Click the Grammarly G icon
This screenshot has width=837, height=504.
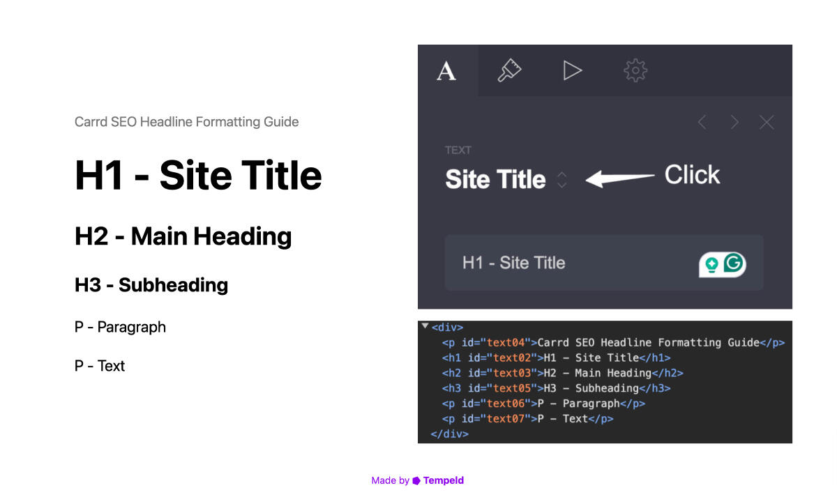(x=732, y=264)
